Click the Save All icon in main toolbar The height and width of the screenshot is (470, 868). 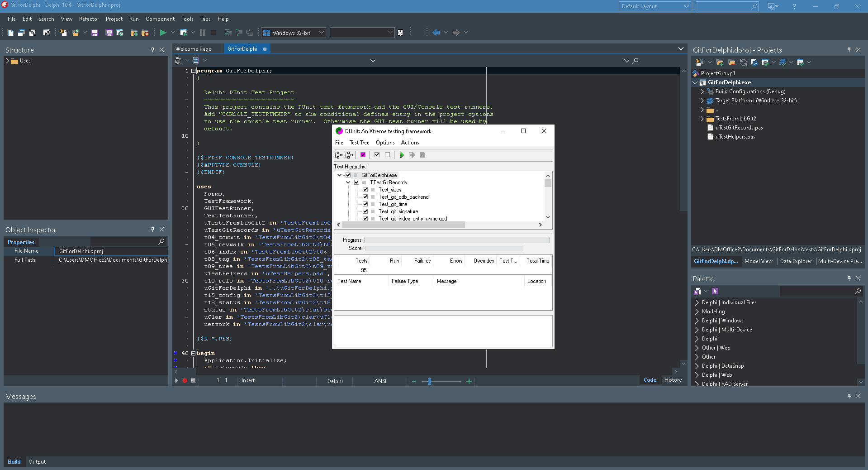109,33
